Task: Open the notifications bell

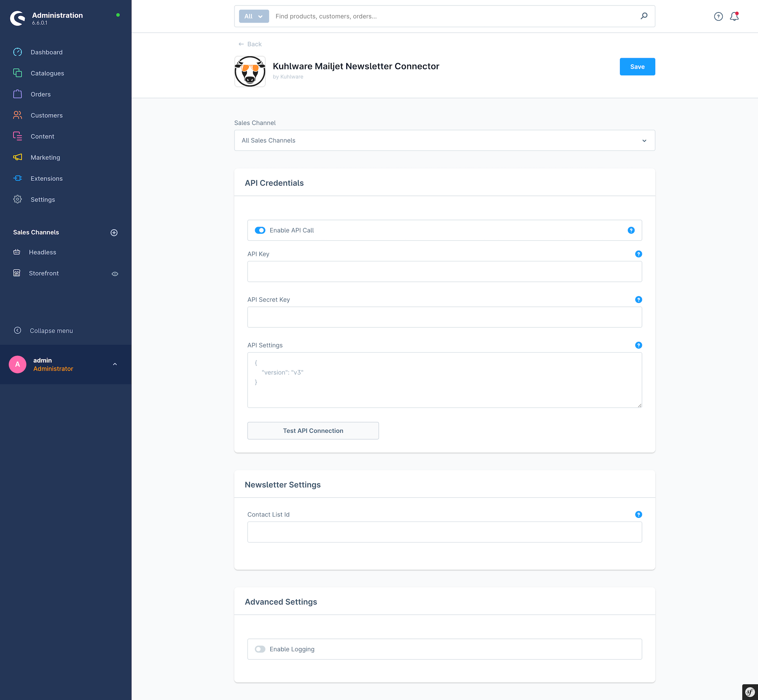Action: (734, 17)
